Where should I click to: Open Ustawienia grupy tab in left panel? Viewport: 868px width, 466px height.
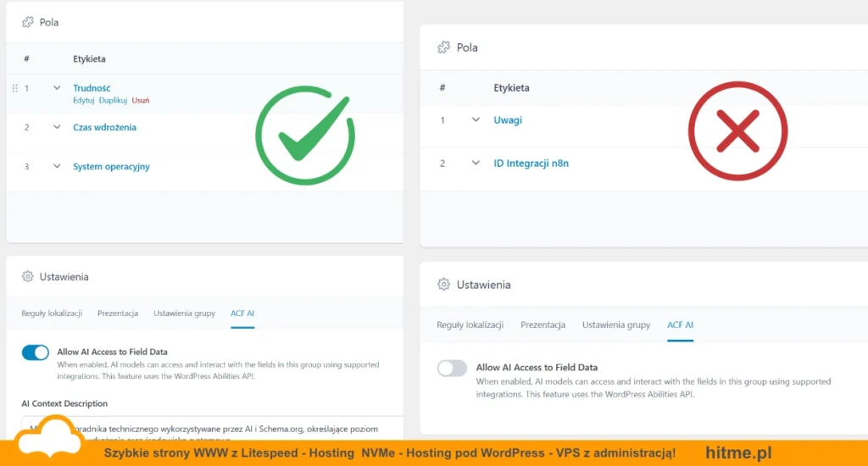click(184, 313)
